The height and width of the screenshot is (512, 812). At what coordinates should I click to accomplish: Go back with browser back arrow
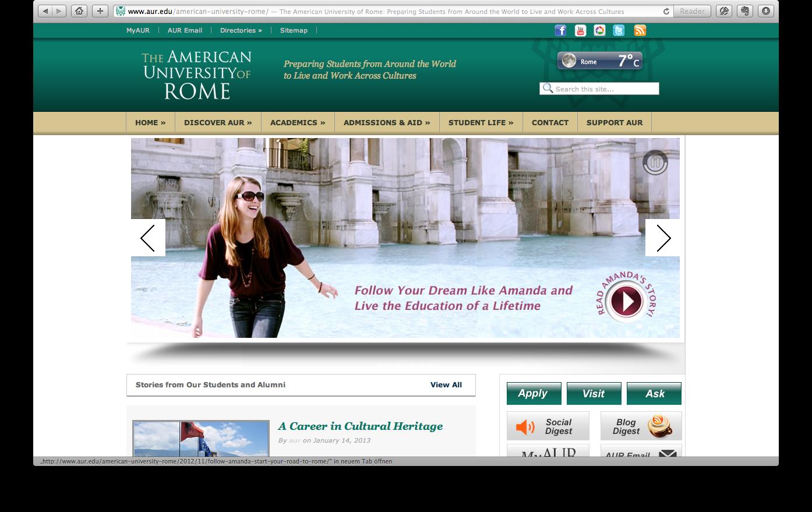[45, 11]
